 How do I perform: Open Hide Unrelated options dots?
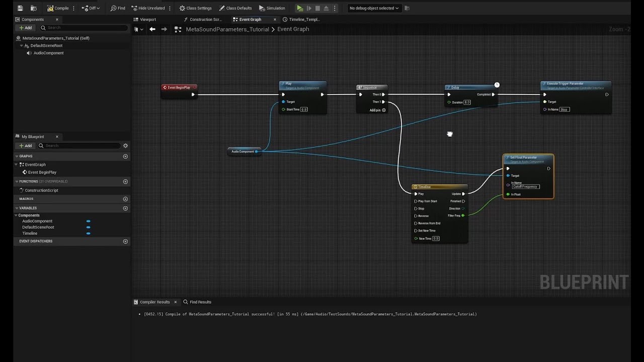(170, 8)
